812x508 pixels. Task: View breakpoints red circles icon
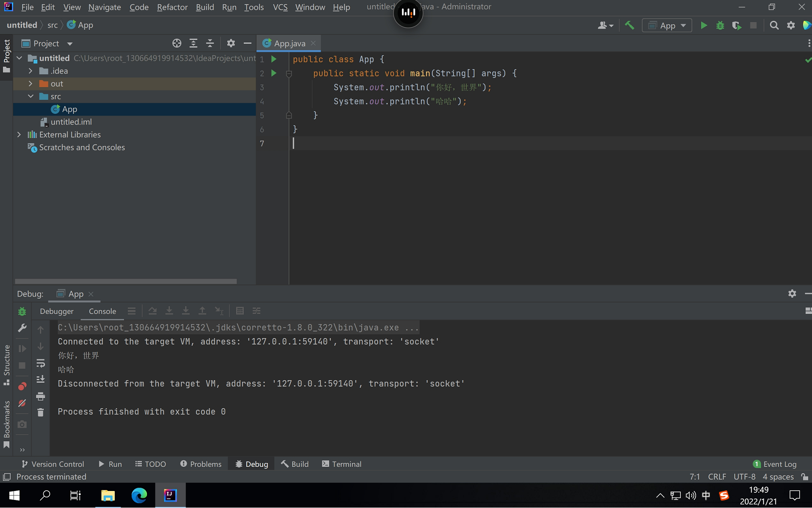pos(22,386)
